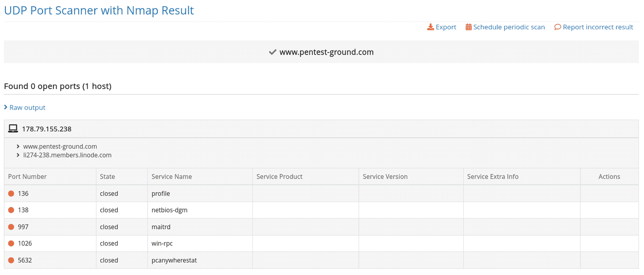Click the red status dot for port 1026

10,244
